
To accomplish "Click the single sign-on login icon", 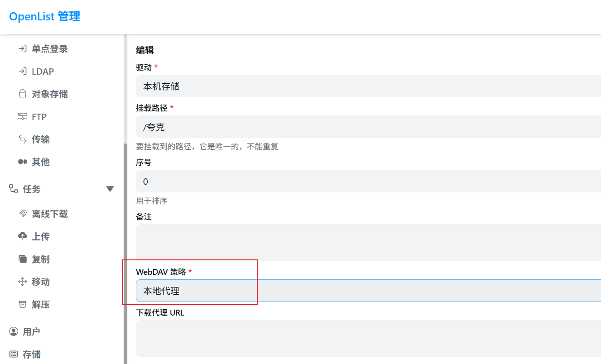I will pyautogui.click(x=22, y=49).
